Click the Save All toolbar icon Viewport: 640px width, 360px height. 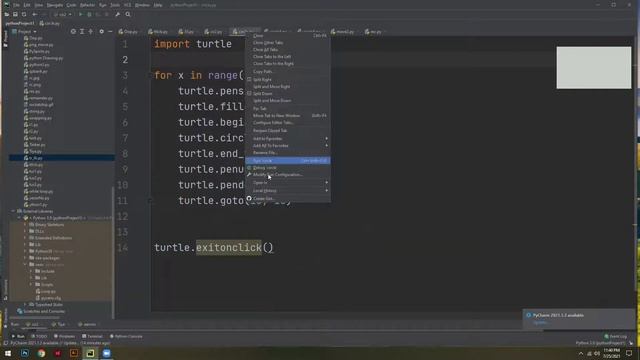[x=15, y=14]
